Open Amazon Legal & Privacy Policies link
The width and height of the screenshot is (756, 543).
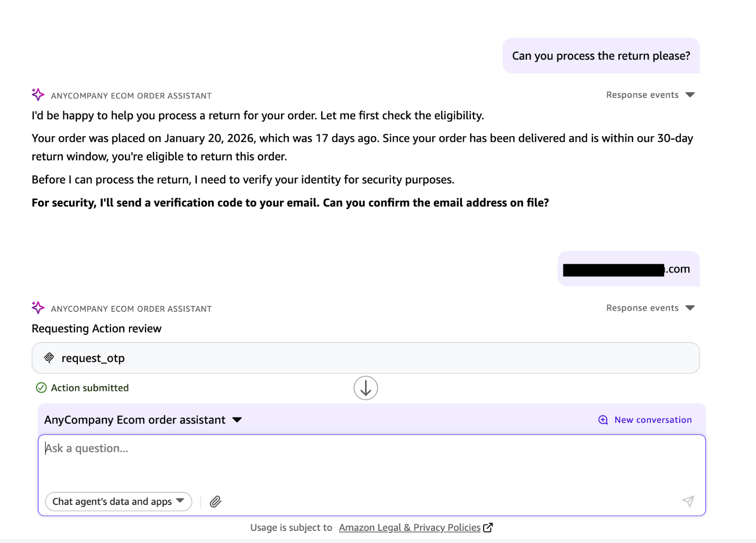409,527
